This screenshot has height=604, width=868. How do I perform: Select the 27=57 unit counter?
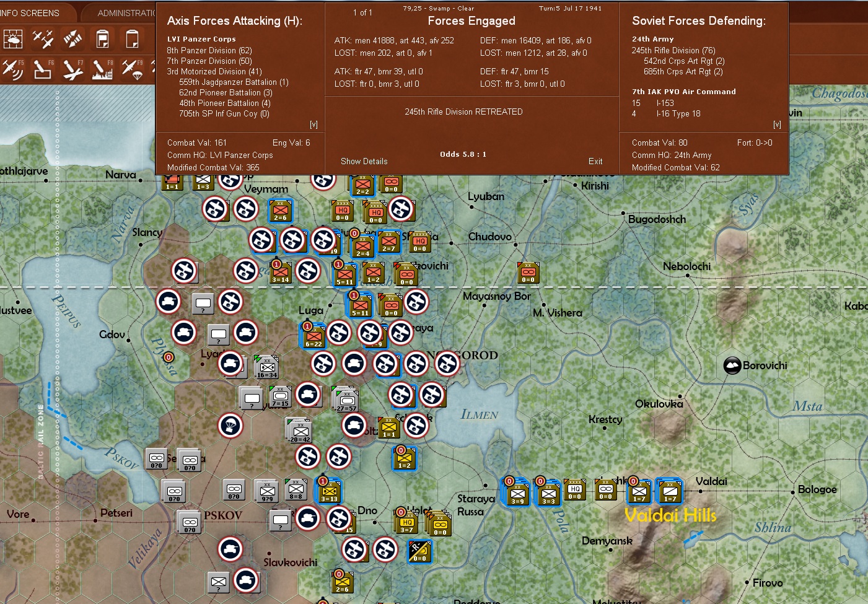click(346, 400)
